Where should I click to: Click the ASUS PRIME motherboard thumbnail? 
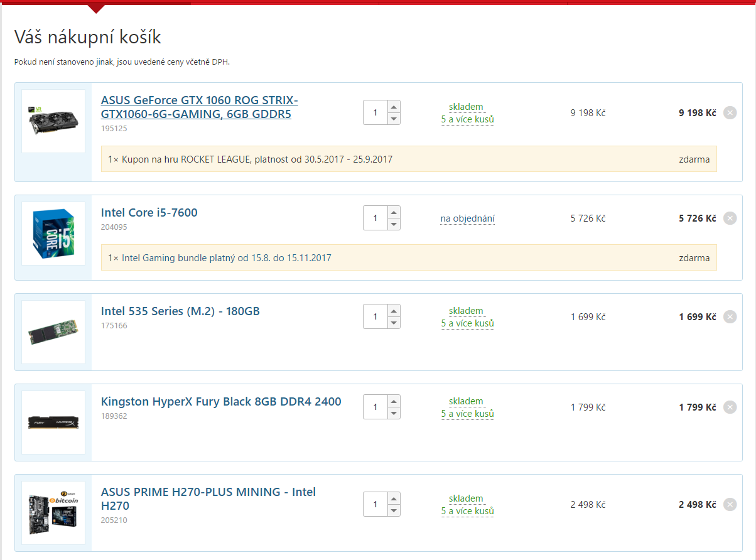click(53, 513)
